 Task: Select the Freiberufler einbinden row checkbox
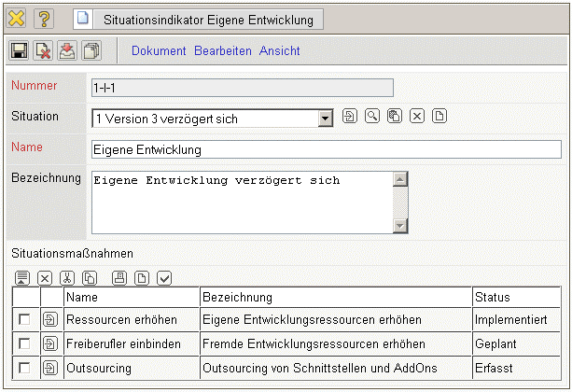click(x=25, y=343)
